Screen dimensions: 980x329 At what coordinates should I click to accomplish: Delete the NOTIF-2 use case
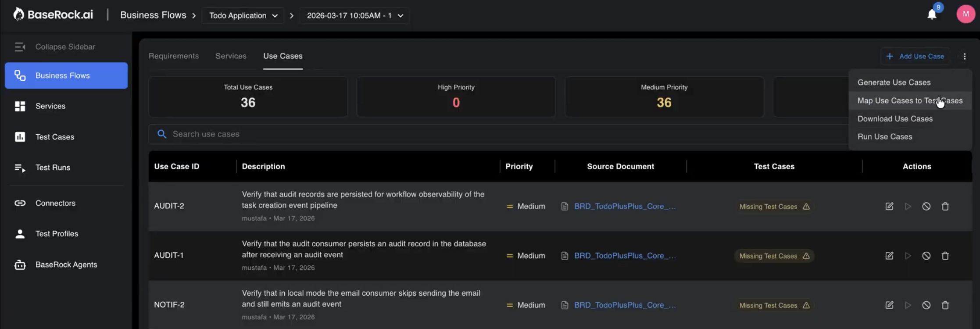point(945,305)
